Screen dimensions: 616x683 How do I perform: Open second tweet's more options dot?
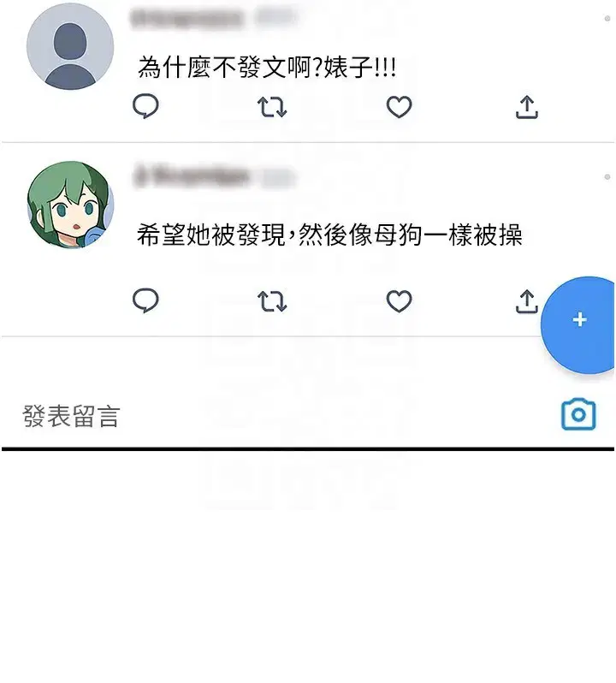click(x=607, y=177)
